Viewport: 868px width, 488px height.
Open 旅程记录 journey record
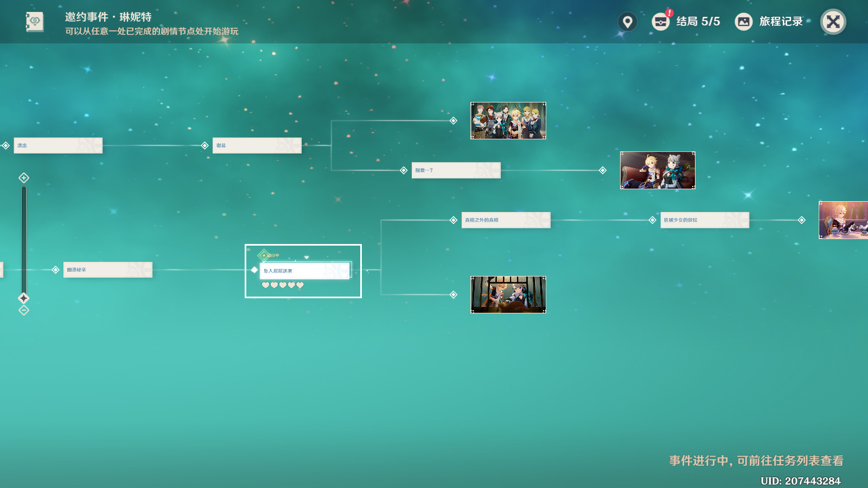[769, 22]
